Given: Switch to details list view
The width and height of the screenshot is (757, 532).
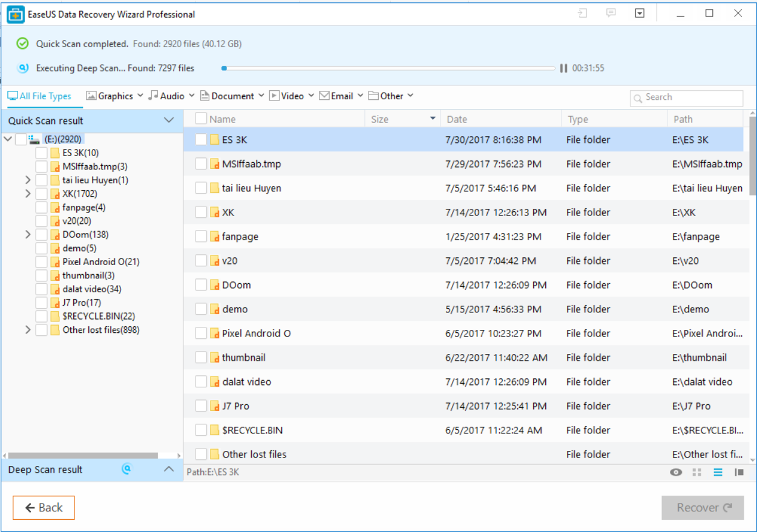Looking at the screenshot, I should point(718,472).
